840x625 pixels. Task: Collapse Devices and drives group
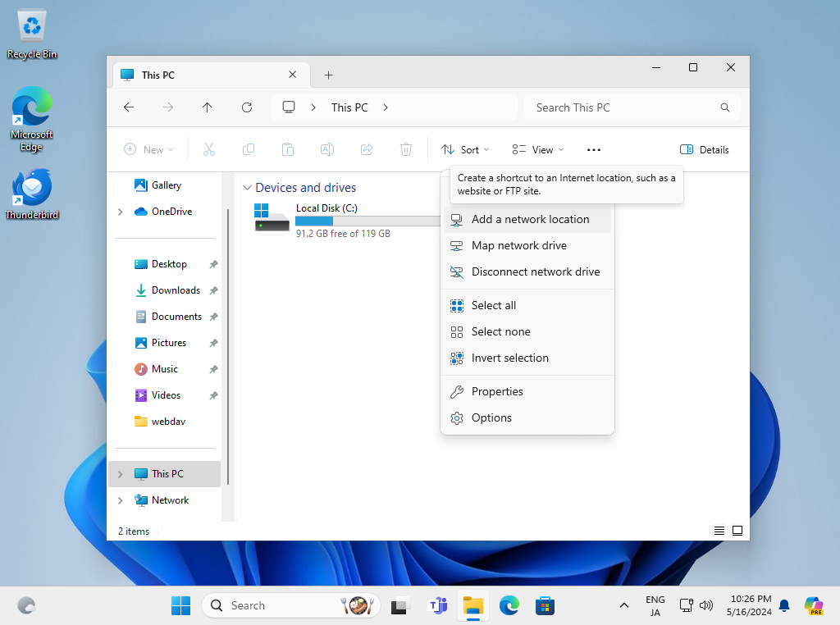coord(247,188)
